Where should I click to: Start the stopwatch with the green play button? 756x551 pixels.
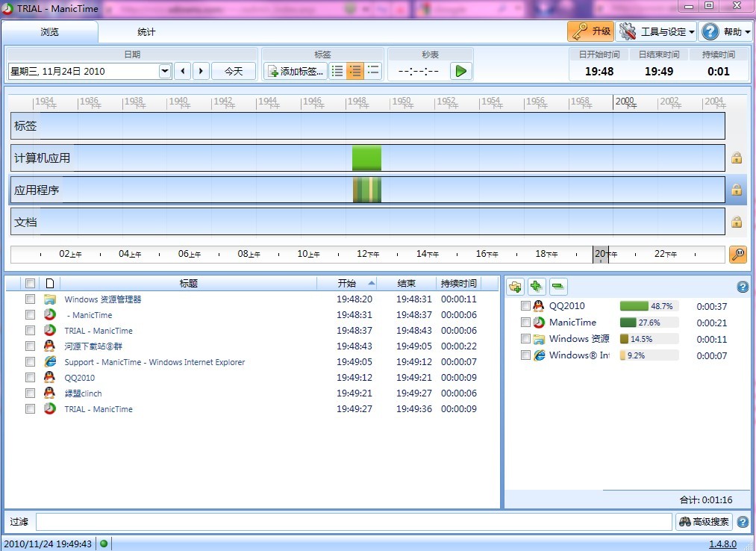(461, 72)
